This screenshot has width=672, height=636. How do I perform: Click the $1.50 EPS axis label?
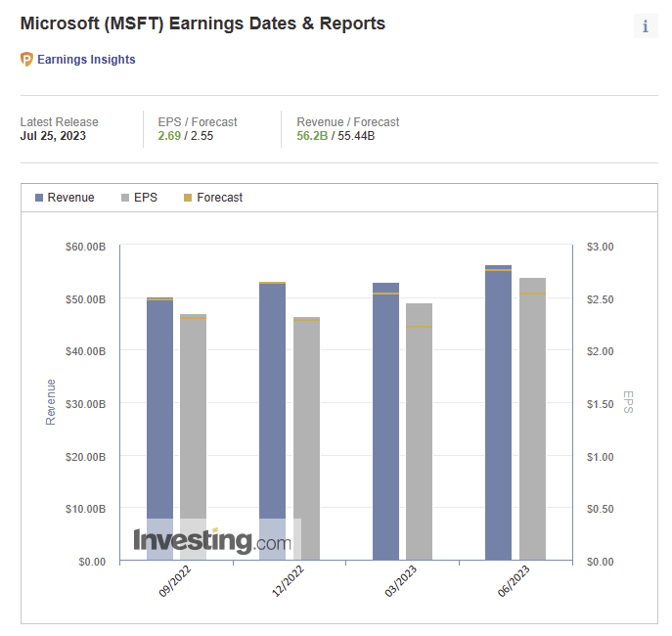(600, 404)
